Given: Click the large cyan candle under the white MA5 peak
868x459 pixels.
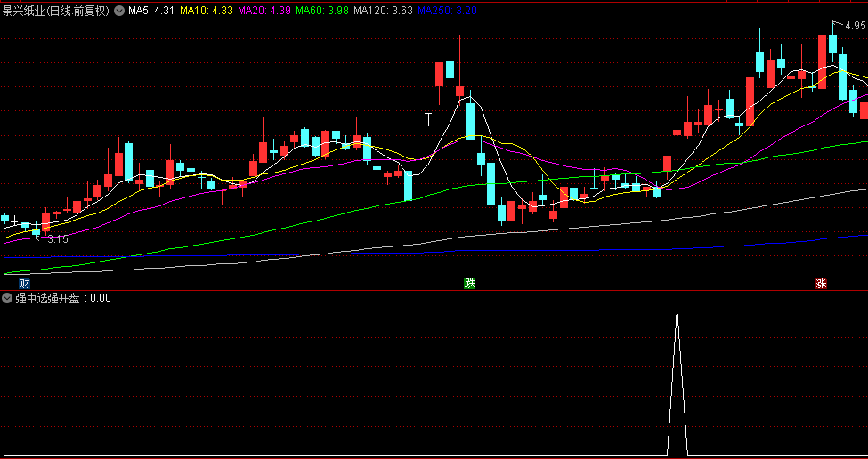Looking at the screenshot, I should tap(470, 120).
